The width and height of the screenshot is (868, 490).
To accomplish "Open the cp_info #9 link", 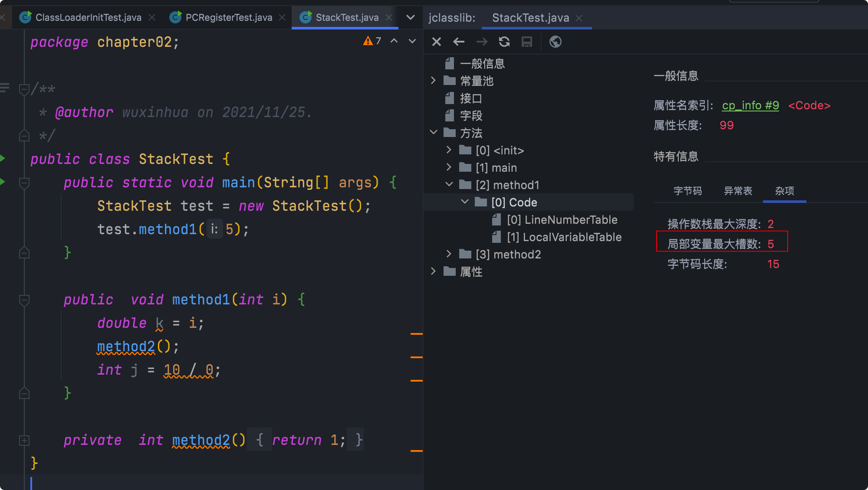I will tap(750, 105).
